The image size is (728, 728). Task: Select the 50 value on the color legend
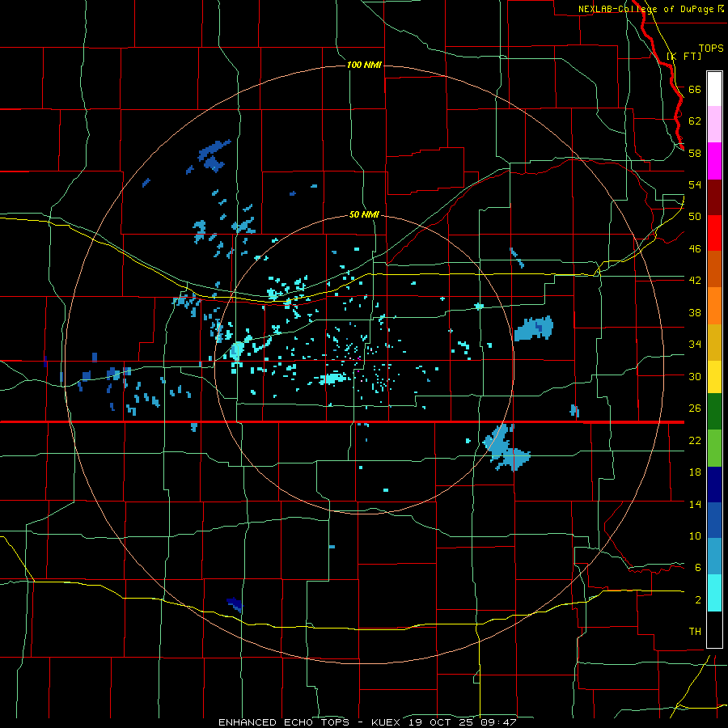695,216
